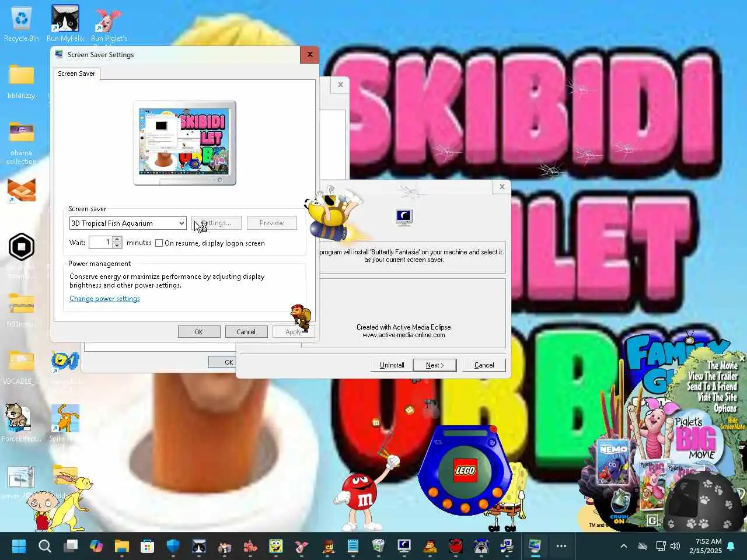Click OK in Screen Saver Settings
747x560 pixels.
point(199,332)
